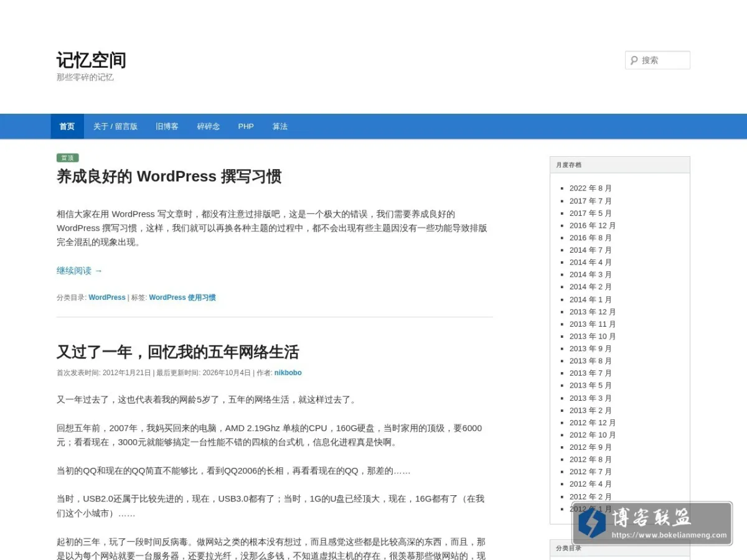Open archive 2013 年 10 月
Screen dimensions: 747x560
point(593,336)
